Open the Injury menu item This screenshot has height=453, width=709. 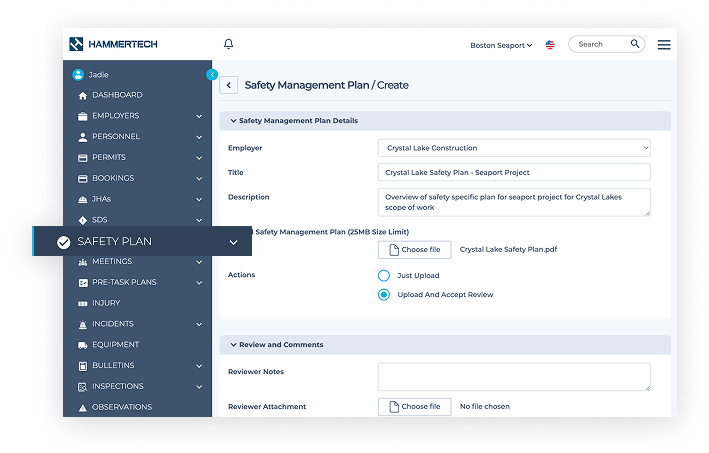[x=106, y=303]
